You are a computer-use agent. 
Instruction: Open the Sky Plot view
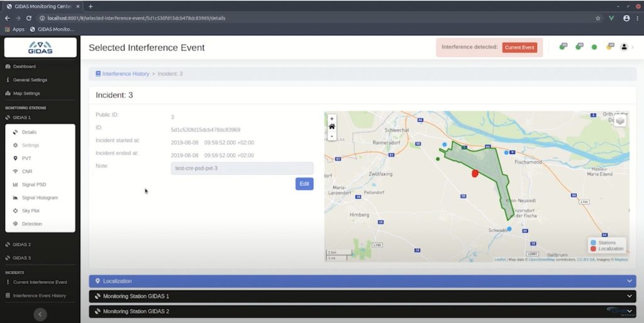[30, 211]
